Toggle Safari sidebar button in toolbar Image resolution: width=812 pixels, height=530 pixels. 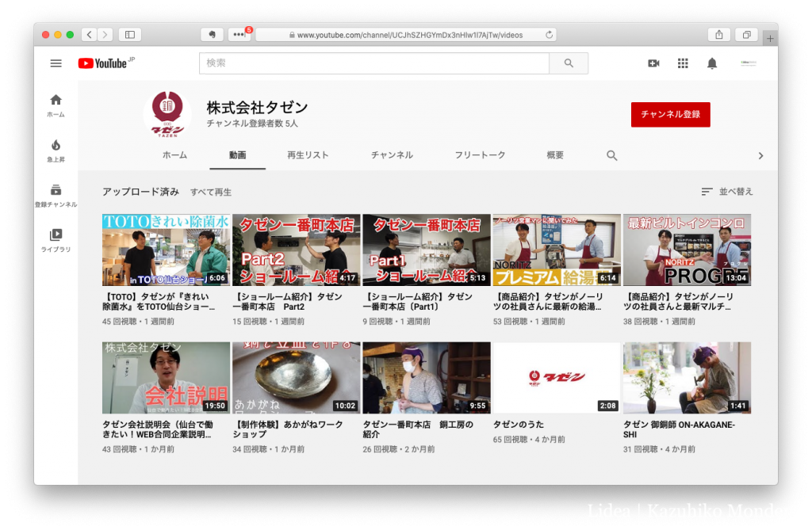point(130,35)
